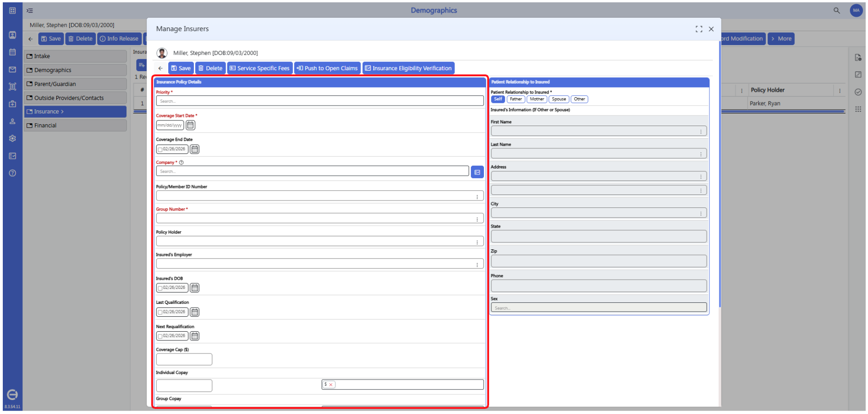Open the user icon in left rail
This screenshot has width=868, height=414.
(13, 121)
